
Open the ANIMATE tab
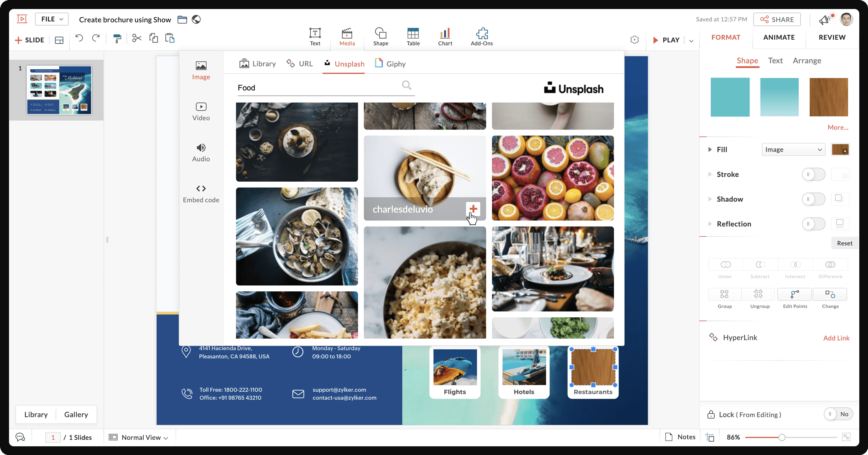(x=779, y=37)
